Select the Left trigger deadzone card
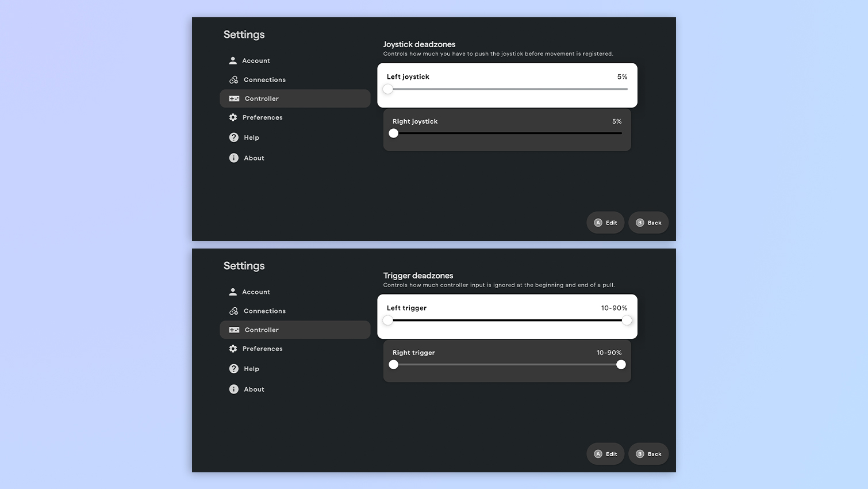Viewport: 868px width, 489px height. point(506,316)
